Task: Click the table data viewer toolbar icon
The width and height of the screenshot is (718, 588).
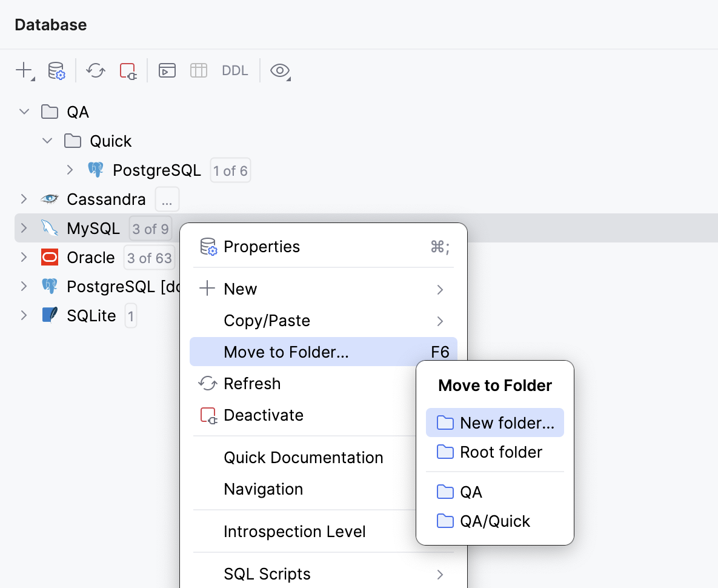Action: 198,70
